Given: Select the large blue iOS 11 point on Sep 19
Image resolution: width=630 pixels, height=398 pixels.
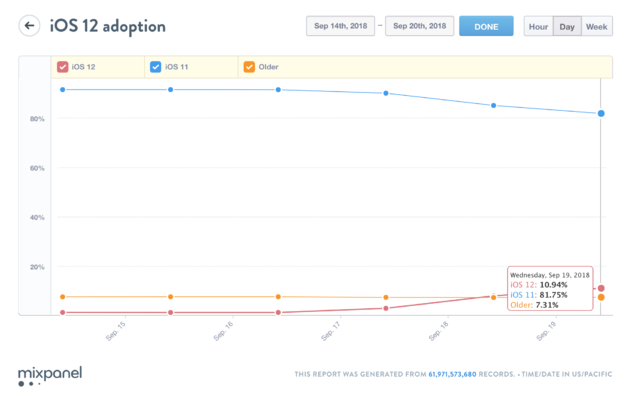Looking at the screenshot, I should click(x=601, y=114).
